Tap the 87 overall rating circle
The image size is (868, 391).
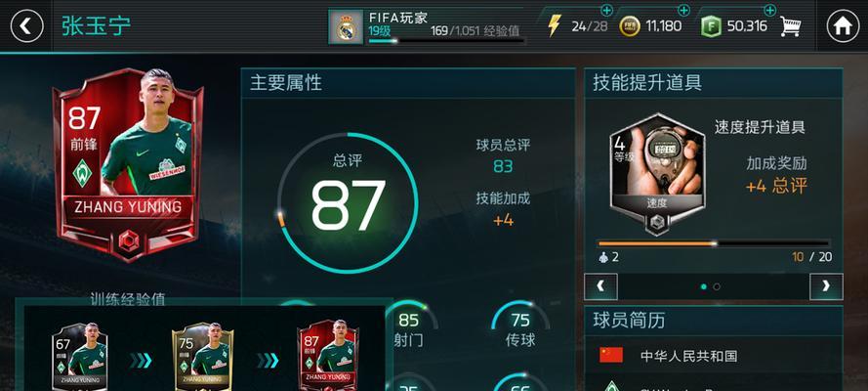point(348,202)
